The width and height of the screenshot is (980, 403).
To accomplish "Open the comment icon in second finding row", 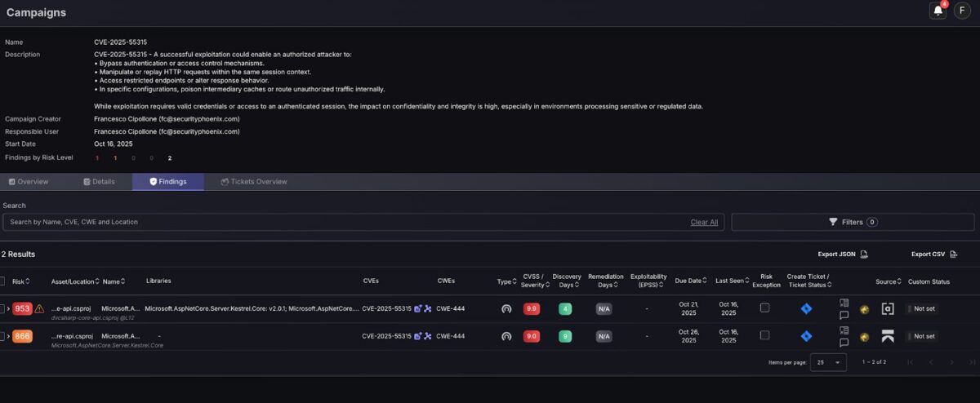I will click(844, 343).
